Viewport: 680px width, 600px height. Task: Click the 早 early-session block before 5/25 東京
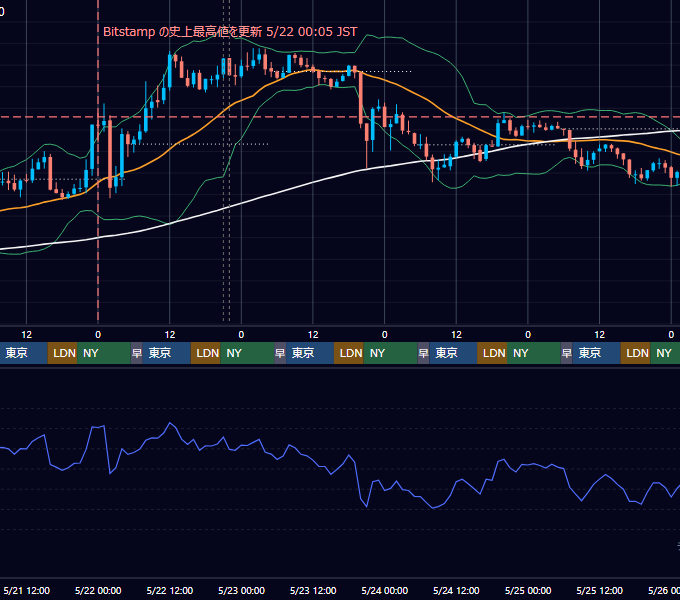[566, 353]
